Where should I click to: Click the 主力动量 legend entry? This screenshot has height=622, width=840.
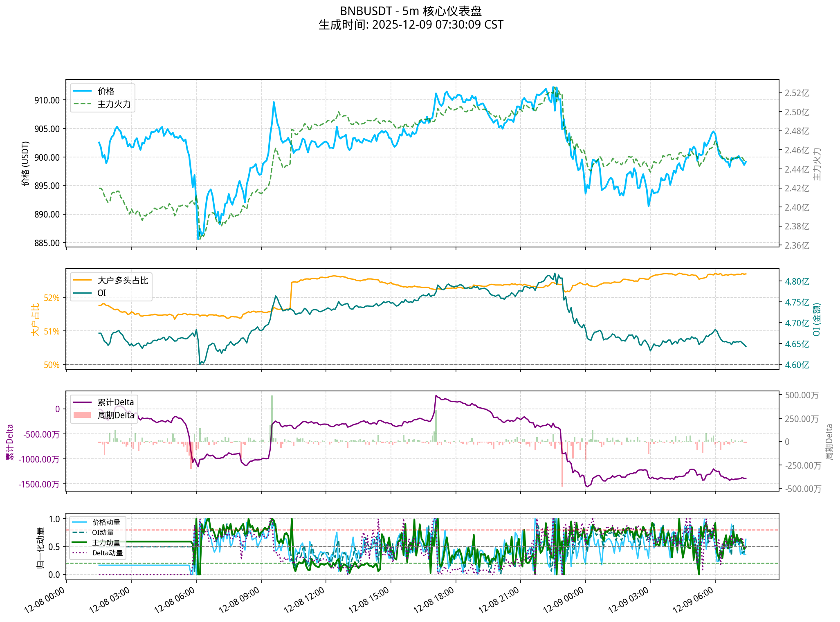(x=106, y=543)
